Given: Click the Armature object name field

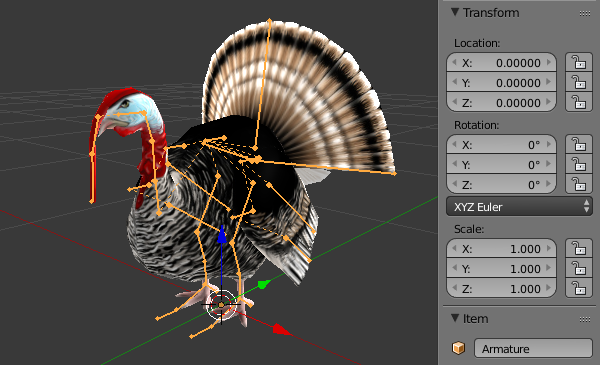Looking at the screenshot, I should coord(533,349).
